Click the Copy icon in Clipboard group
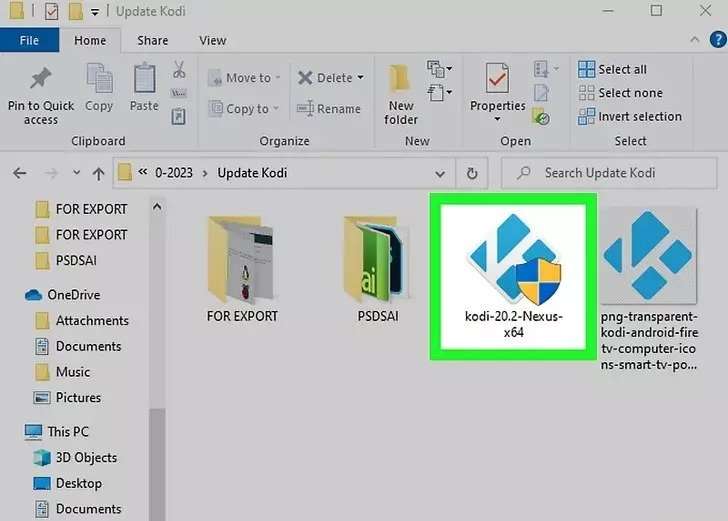The width and height of the screenshot is (728, 521). (99, 78)
